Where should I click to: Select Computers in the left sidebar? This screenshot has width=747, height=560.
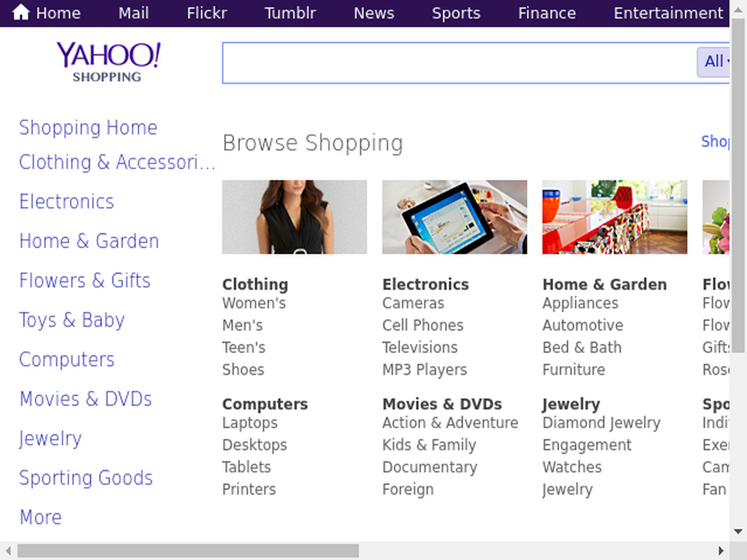(66, 360)
